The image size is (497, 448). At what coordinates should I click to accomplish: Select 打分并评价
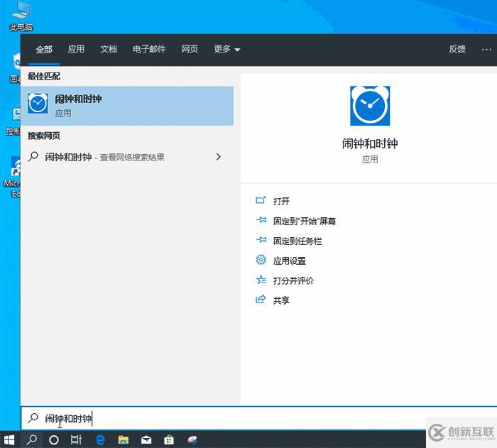[293, 280]
